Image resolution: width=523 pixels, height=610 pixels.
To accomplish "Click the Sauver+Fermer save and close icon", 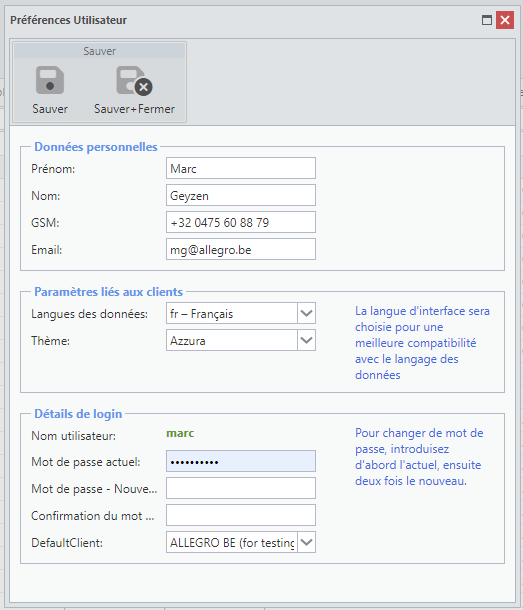I will click(x=134, y=81).
